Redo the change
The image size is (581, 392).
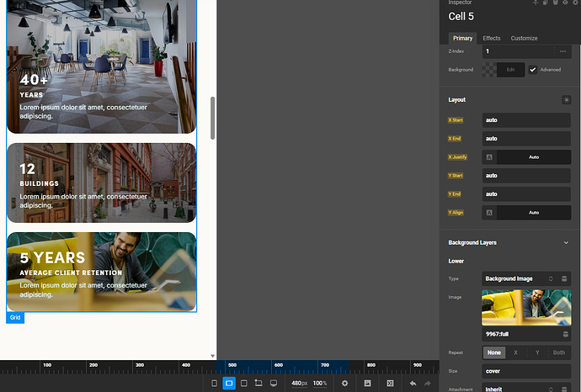[428, 383]
